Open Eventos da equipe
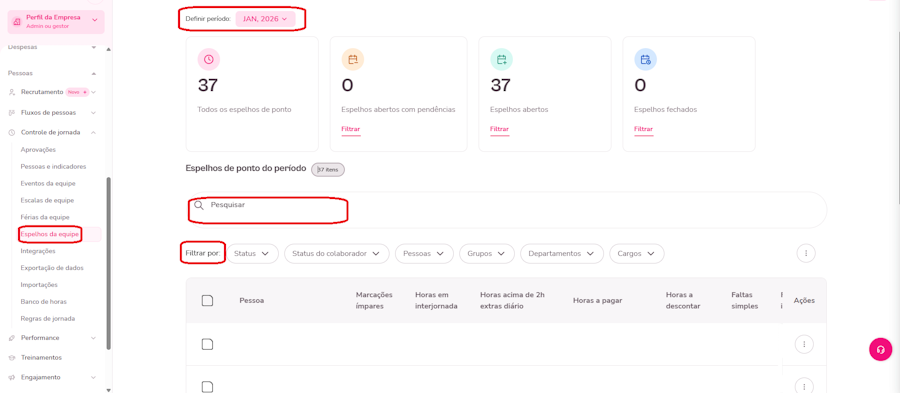 (x=48, y=183)
